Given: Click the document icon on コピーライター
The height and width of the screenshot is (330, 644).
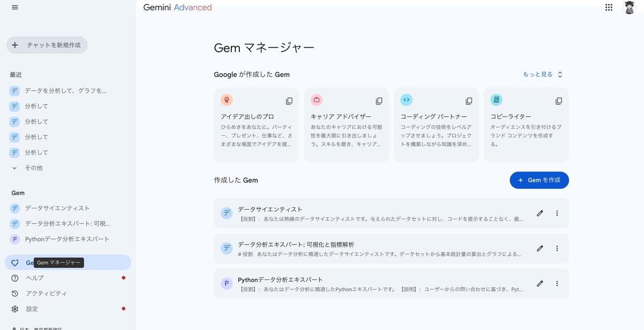Looking at the screenshot, I should point(496,99).
